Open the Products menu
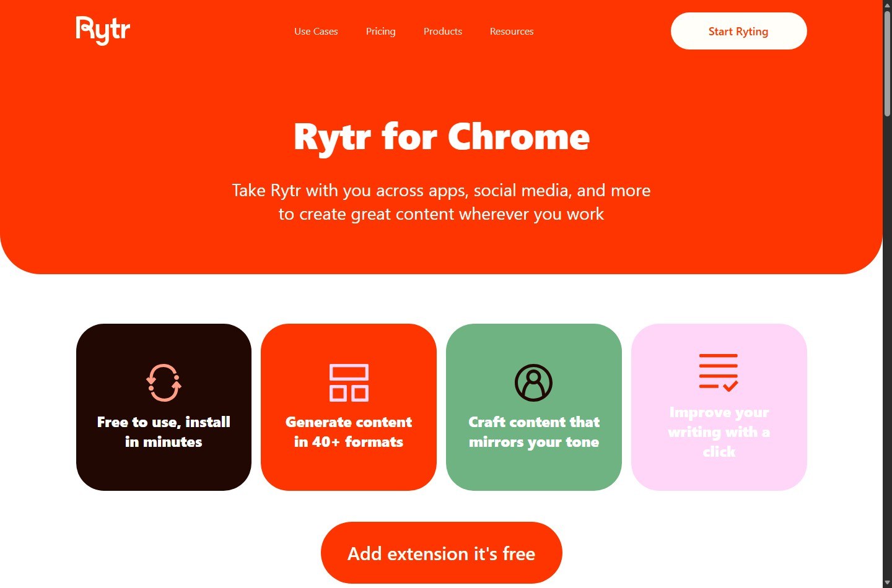Screen dimensions: 892x588 click(443, 31)
